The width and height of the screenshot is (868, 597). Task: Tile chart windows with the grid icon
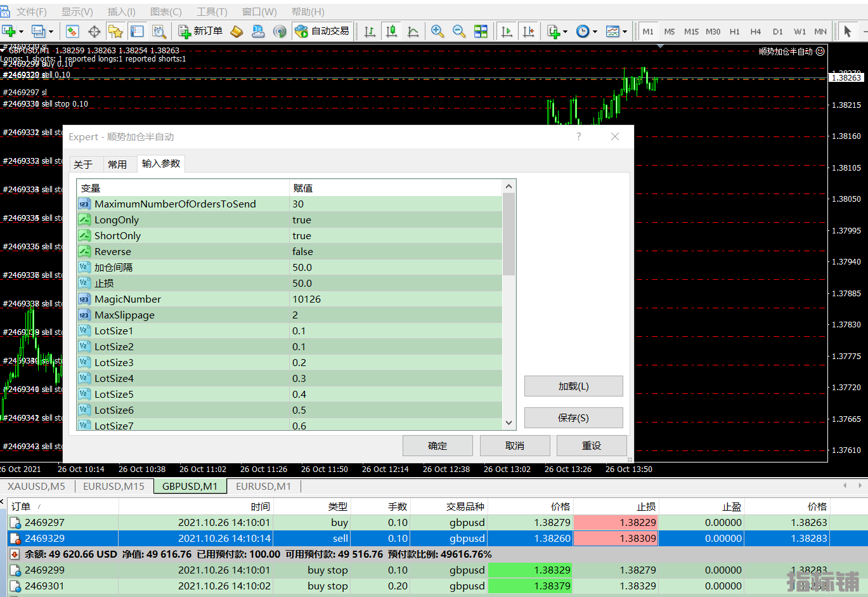tap(481, 31)
